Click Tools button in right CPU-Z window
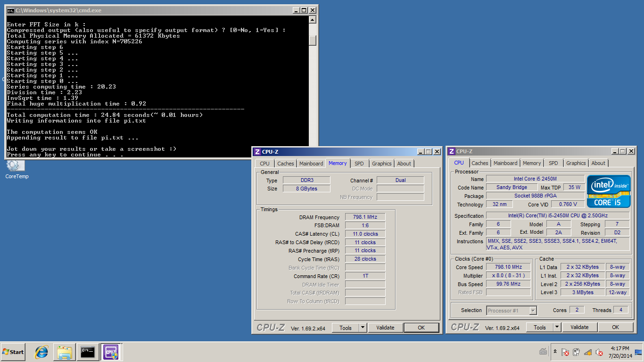The height and width of the screenshot is (362, 644). 540,327
